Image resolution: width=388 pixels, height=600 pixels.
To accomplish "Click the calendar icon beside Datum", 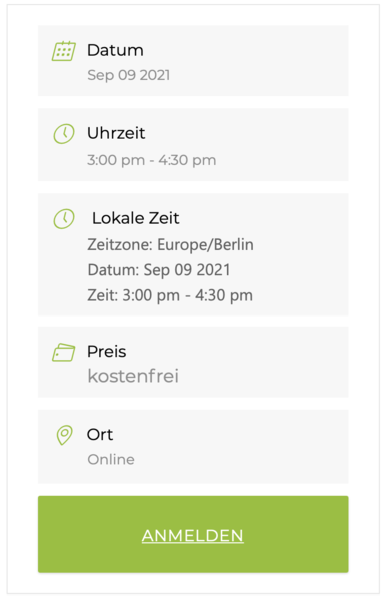I will (64, 51).
